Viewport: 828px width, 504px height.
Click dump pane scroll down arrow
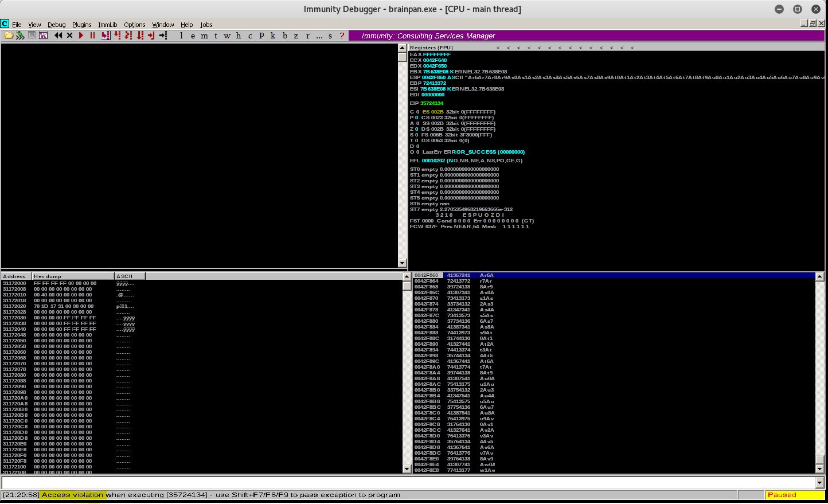(407, 469)
